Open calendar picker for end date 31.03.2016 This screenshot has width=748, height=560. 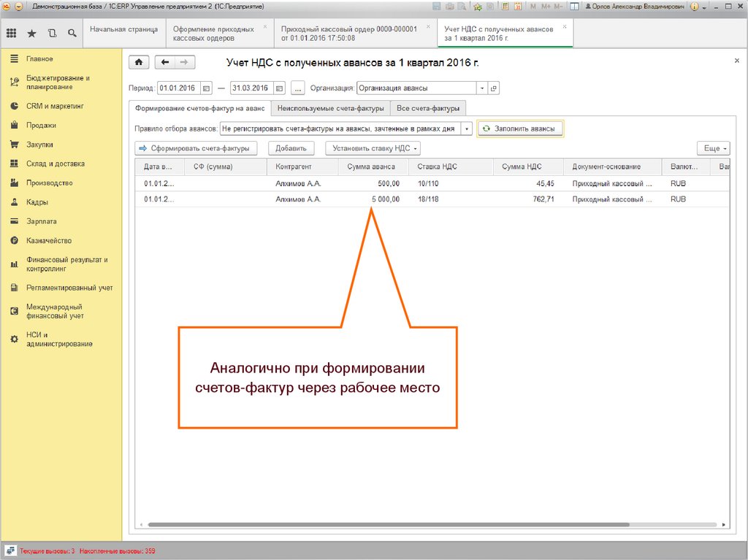click(279, 88)
